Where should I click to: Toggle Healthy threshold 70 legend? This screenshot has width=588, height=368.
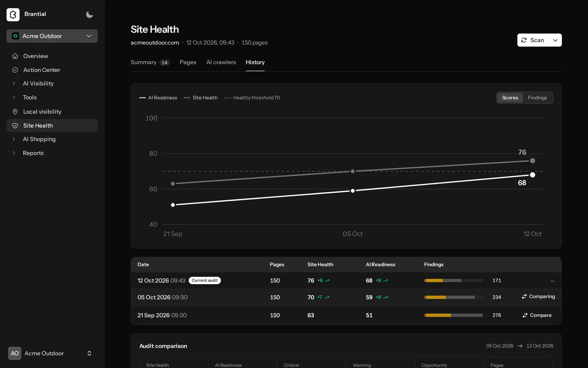click(252, 98)
